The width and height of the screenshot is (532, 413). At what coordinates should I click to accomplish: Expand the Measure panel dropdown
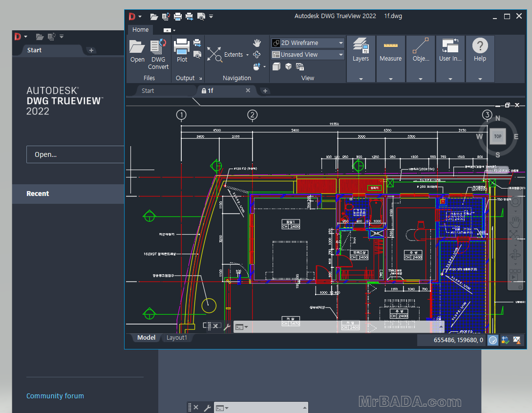(x=390, y=79)
